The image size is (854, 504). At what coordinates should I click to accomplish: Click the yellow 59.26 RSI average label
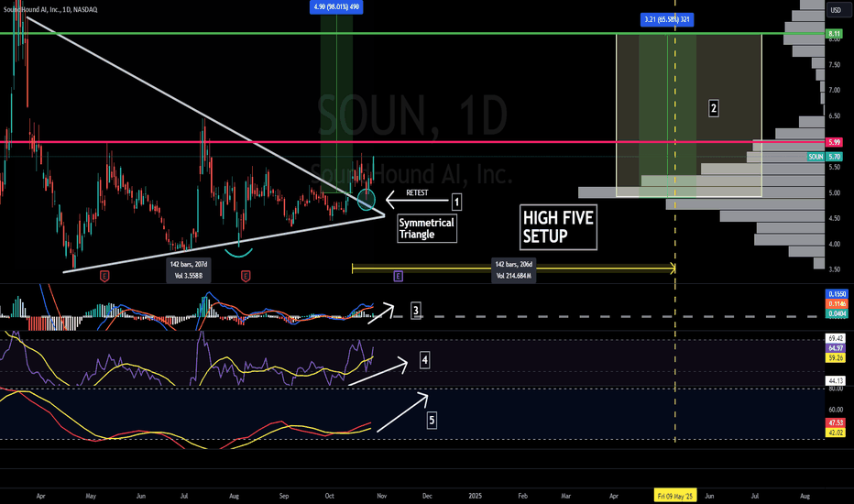(836, 358)
